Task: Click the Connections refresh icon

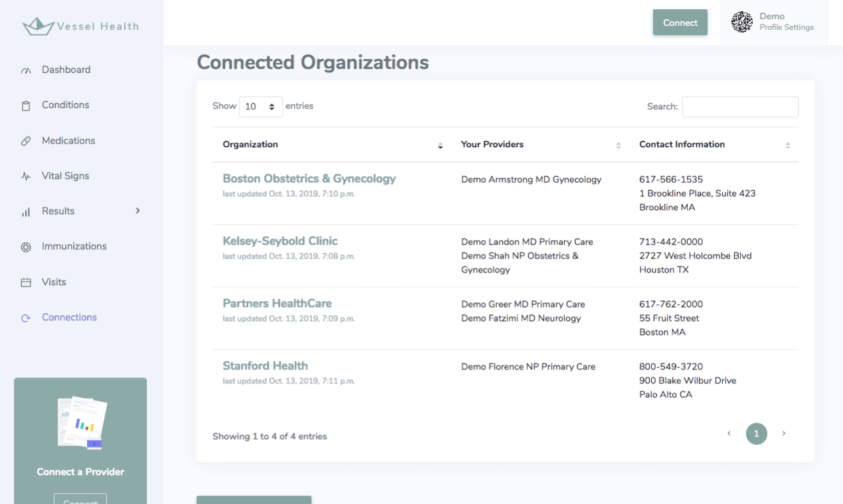Action: pyautogui.click(x=26, y=318)
